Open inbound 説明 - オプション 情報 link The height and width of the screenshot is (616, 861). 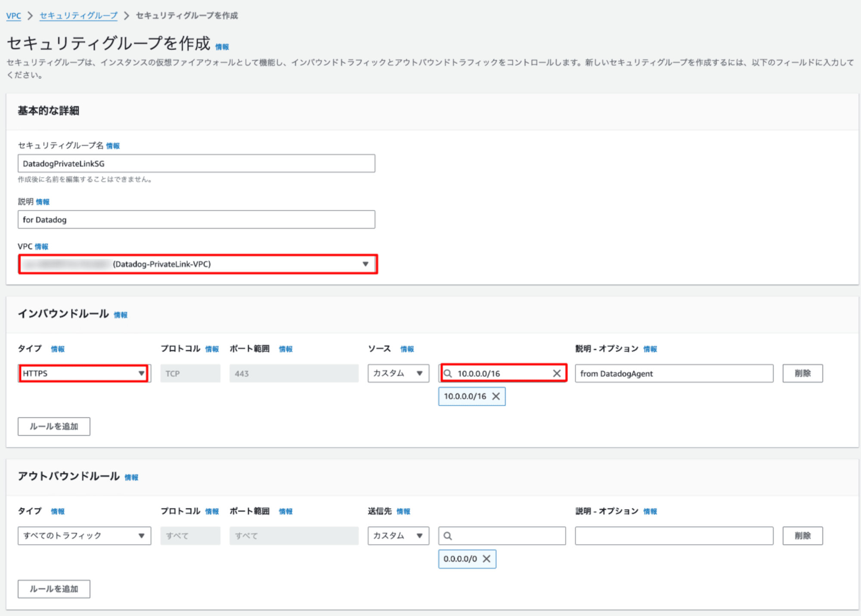pyautogui.click(x=650, y=349)
